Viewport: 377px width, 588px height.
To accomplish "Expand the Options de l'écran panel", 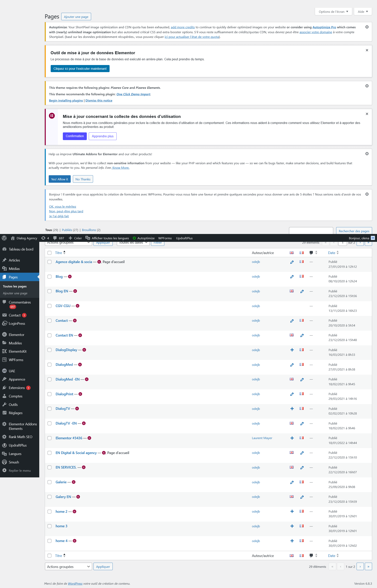I will pos(333,11).
